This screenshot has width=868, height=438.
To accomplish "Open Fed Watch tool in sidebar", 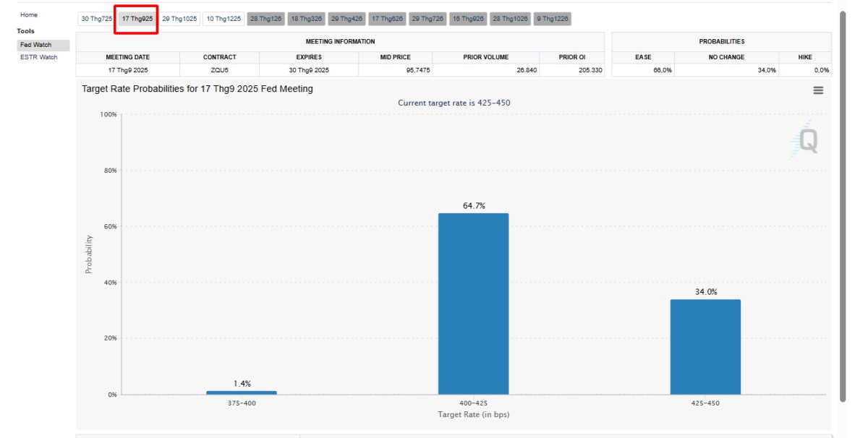I will [36, 45].
